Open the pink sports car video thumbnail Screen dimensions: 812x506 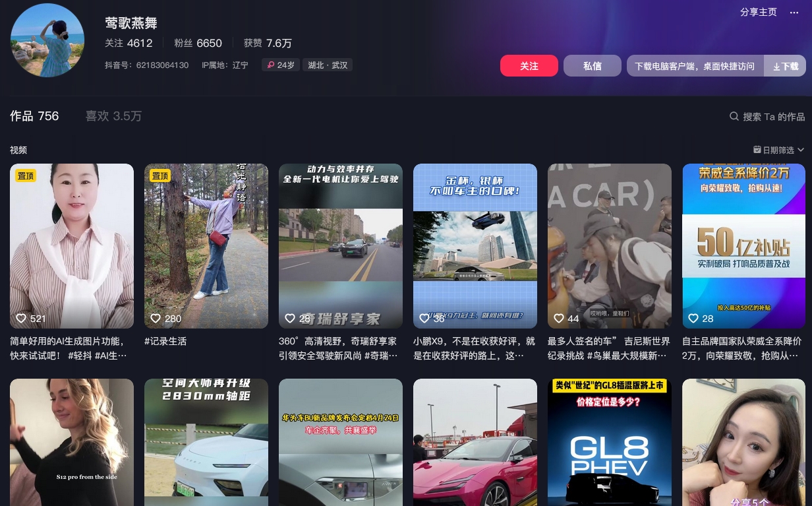475,442
